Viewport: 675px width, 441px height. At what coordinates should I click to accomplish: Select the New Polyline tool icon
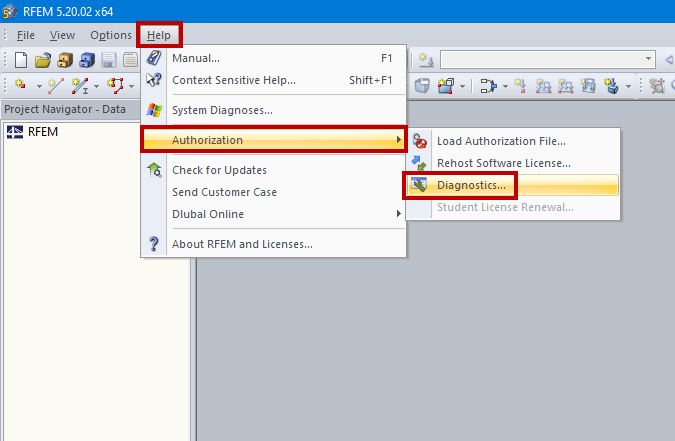tap(115, 86)
